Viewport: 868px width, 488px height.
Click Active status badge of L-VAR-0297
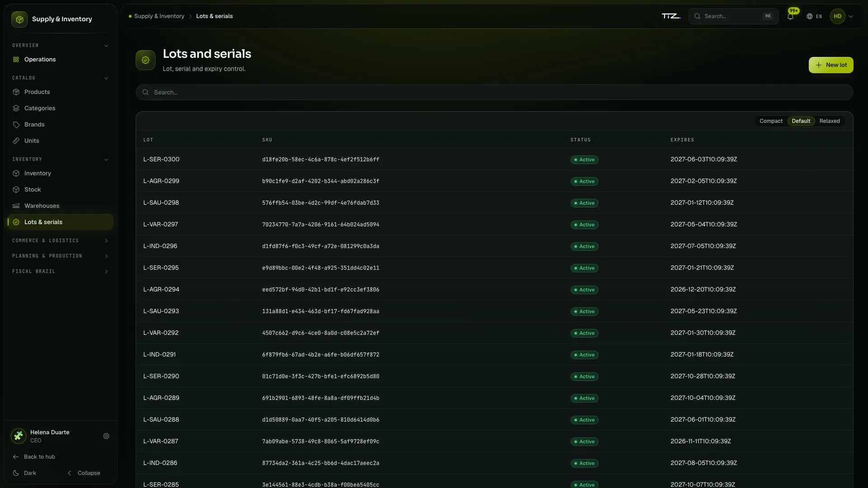(584, 225)
